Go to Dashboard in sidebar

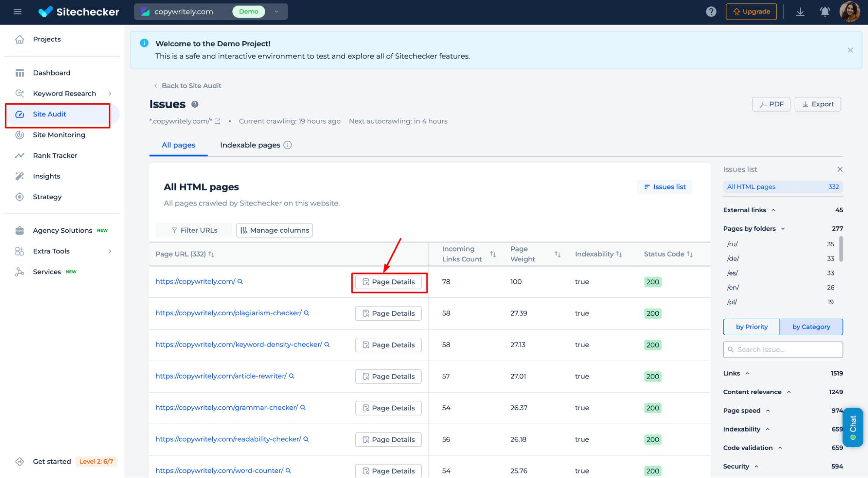point(52,73)
